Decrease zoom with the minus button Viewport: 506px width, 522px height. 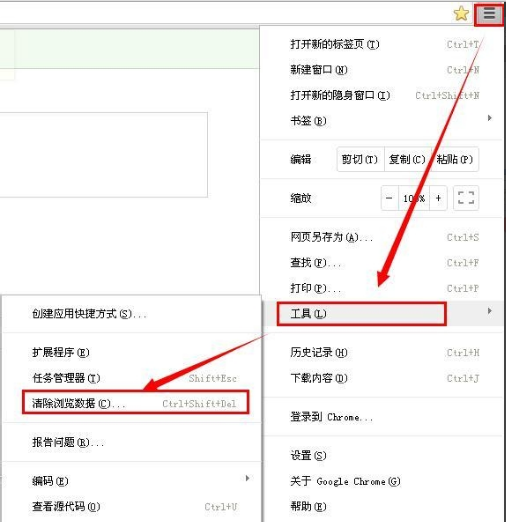point(389,198)
